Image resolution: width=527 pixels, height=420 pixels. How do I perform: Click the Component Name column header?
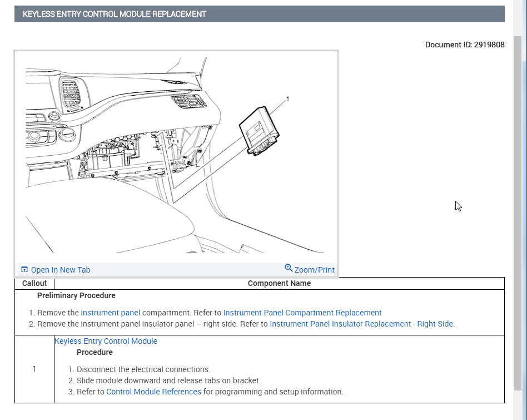279,283
